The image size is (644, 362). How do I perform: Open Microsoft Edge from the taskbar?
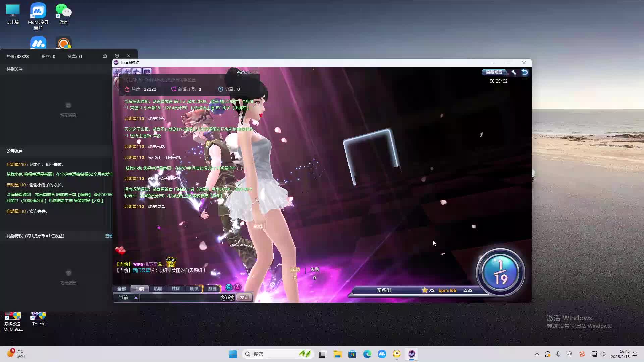pyautogui.click(x=367, y=354)
